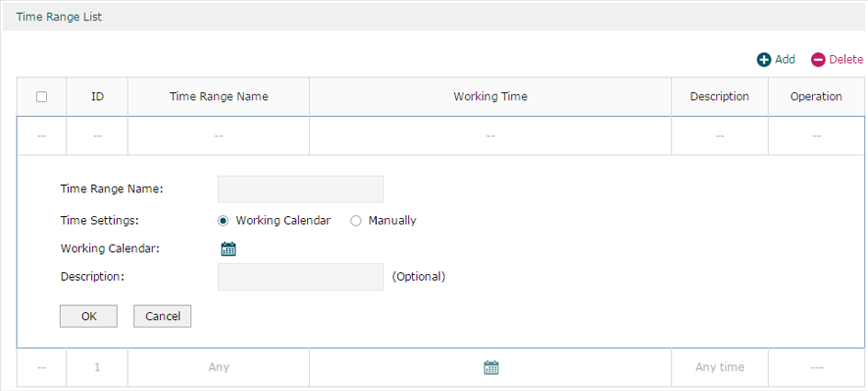Click the Operation column header

[816, 97]
